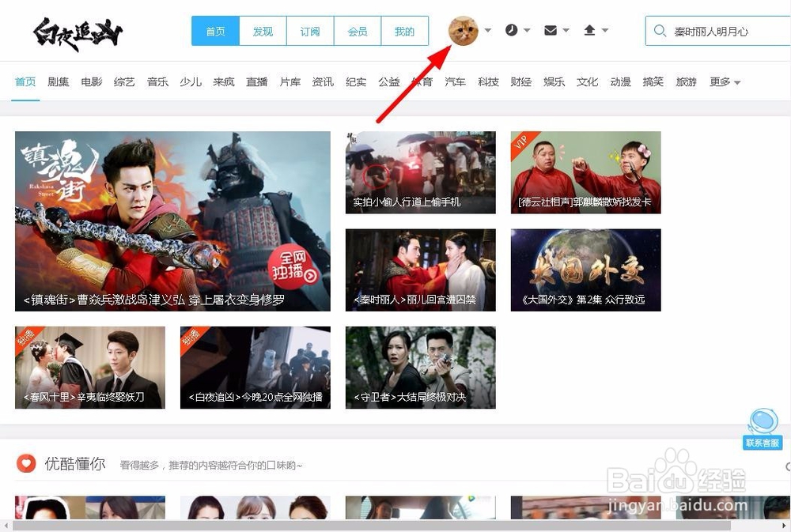Image resolution: width=791 pixels, height=532 pixels.
Task: Go to the 搞笑 category
Action: [x=653, y=81]
